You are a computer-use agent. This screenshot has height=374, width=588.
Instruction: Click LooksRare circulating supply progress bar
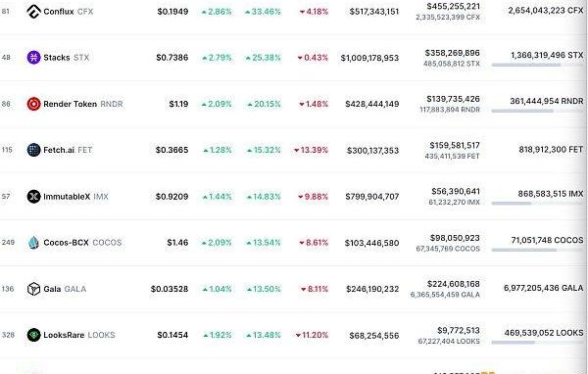click(537, 342)
